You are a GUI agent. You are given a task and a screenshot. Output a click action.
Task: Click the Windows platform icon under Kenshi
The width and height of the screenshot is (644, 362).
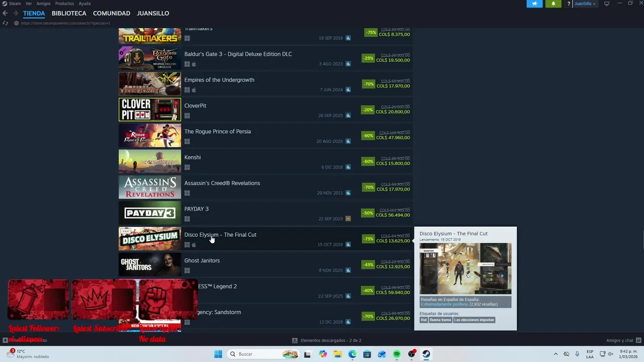[x=187, y=167]
